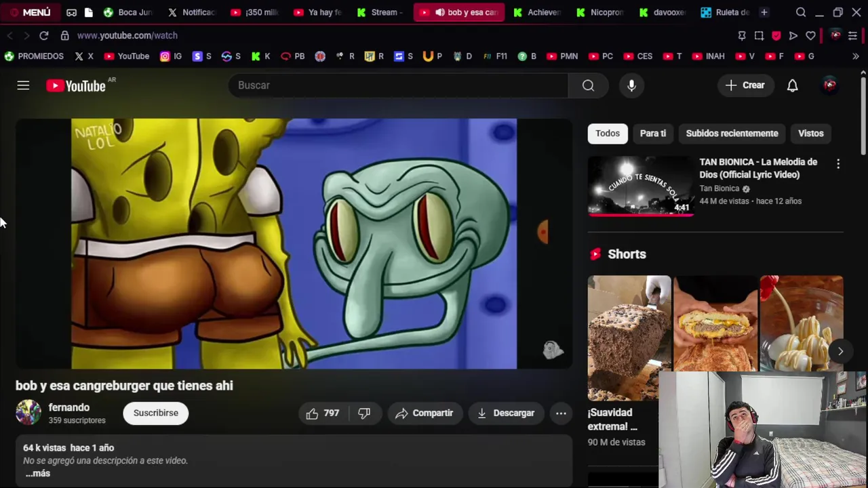Screen dimensions: 868x488
Task: Open options menu for TAN BIONICA video
Action: tap(838, 164)
